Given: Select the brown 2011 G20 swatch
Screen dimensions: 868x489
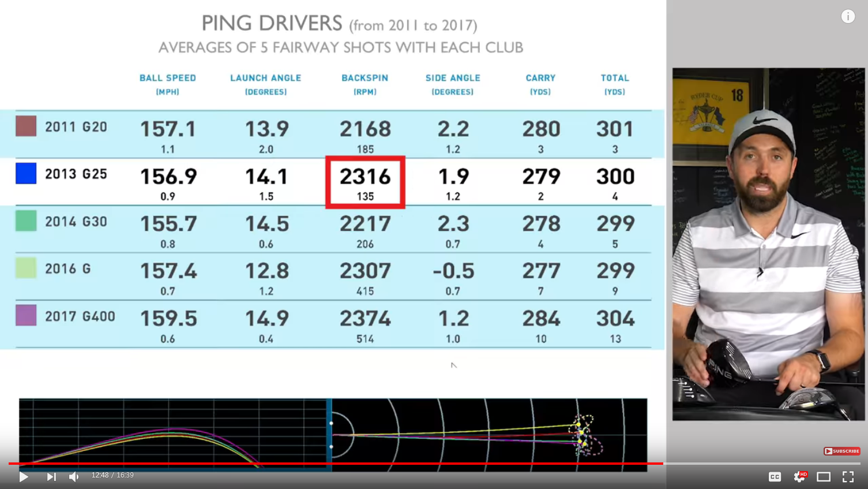Looking at the screenshot, I should click(26, 126).
